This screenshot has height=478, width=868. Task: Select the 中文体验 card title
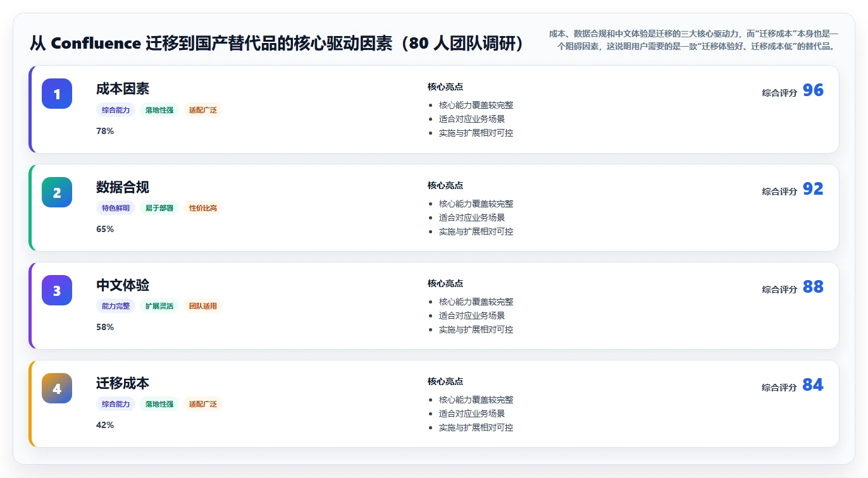click(x=123, y=285)
